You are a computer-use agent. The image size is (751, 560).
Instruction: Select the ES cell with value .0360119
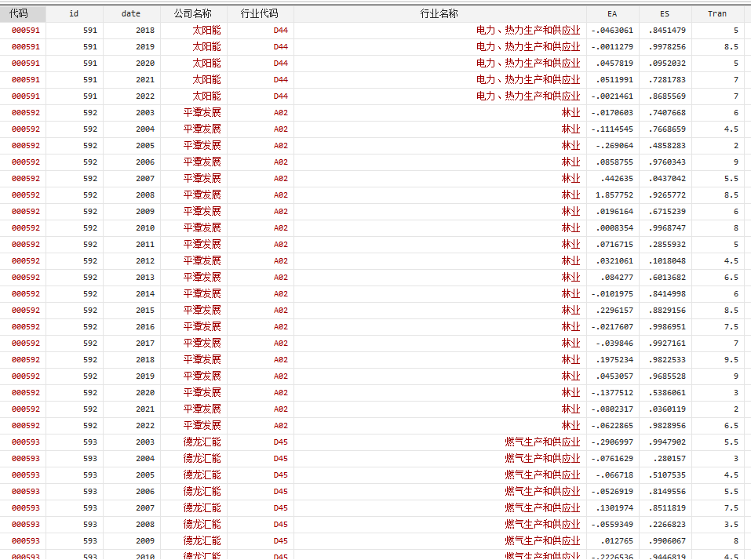(666, 409)
